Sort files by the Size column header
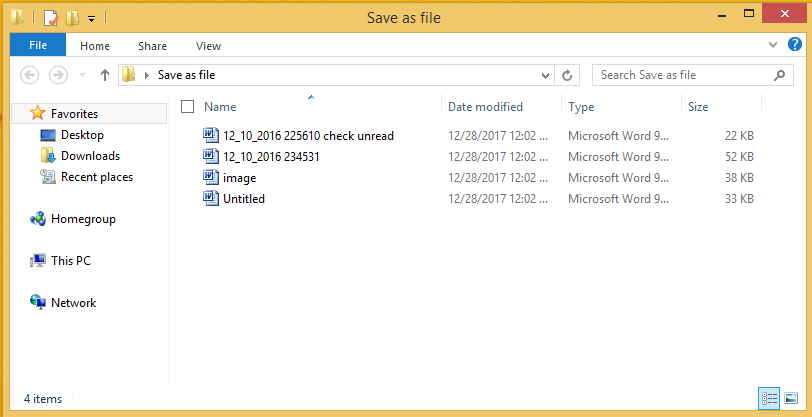The width and height of the screenshot is (812, 417). [x=698, y=106]
